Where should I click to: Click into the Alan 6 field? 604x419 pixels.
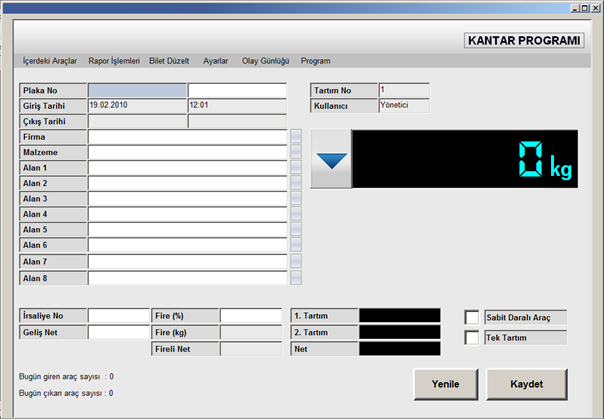tap(188, 245)
